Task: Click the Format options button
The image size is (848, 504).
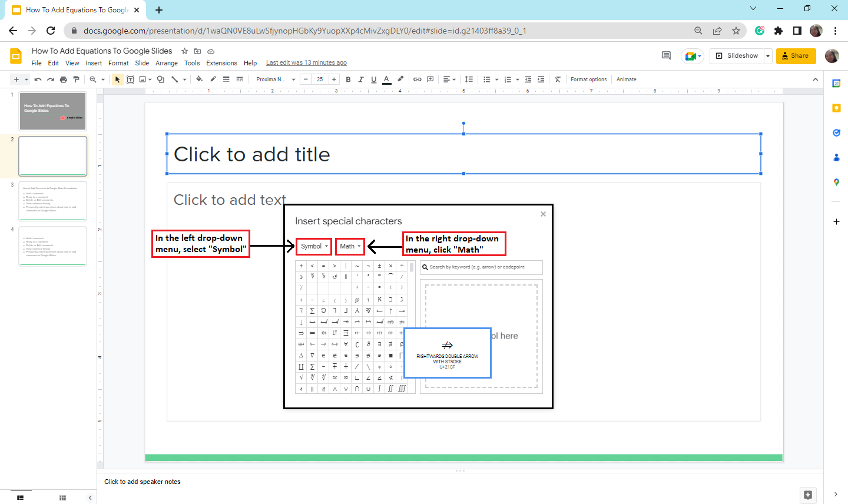Action: pos(588,79)
